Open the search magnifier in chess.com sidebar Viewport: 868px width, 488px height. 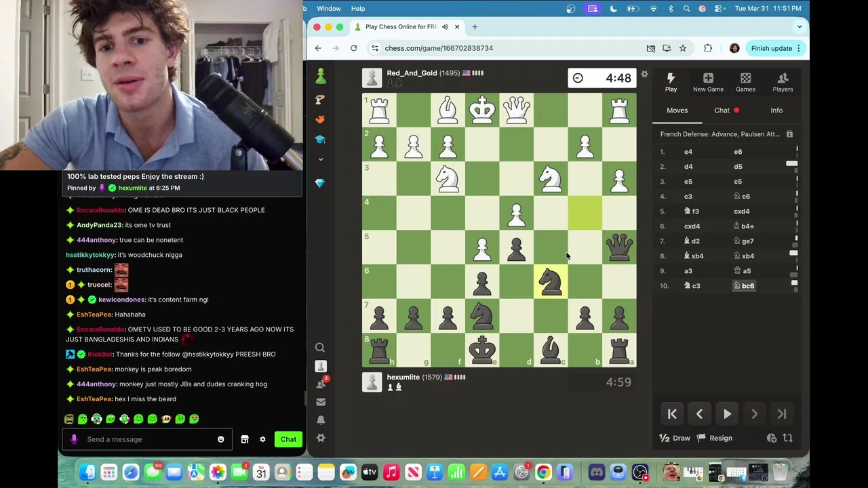click(320, 348)
